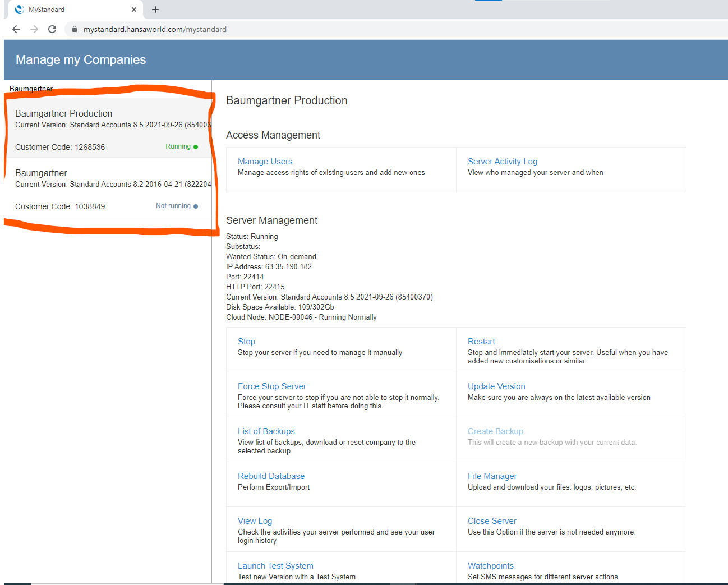The width and height of the screenshot is (728, 585).
Task: Switch to the MyStandard tab
Action: (76, 10)
